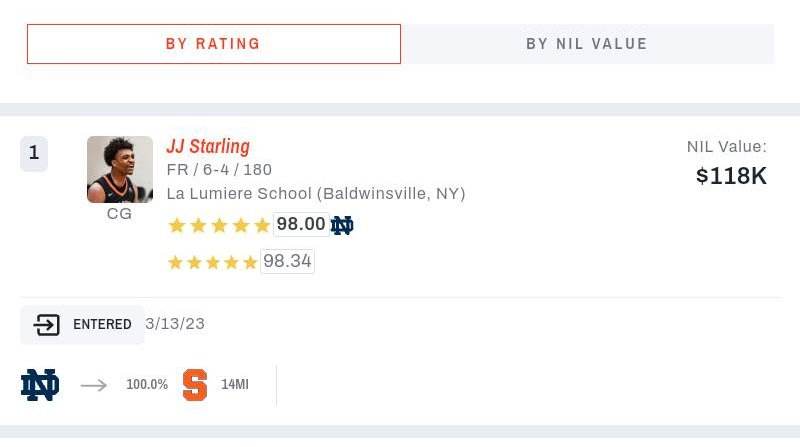The height and width of the screenshot is (447, 800).
Task: Click the La Lumiere School text
Action: [239, 194]
